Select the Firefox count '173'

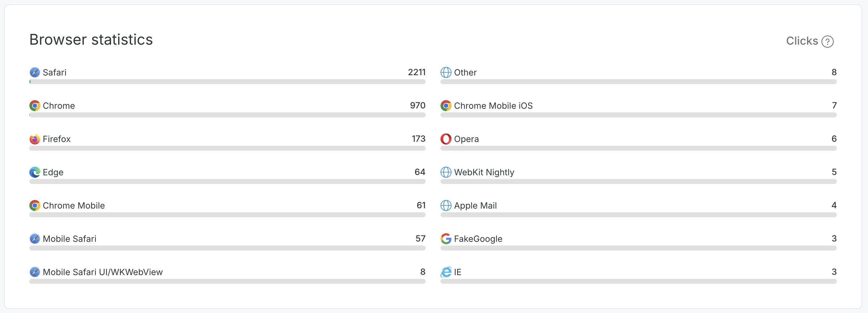coord(419,139)
